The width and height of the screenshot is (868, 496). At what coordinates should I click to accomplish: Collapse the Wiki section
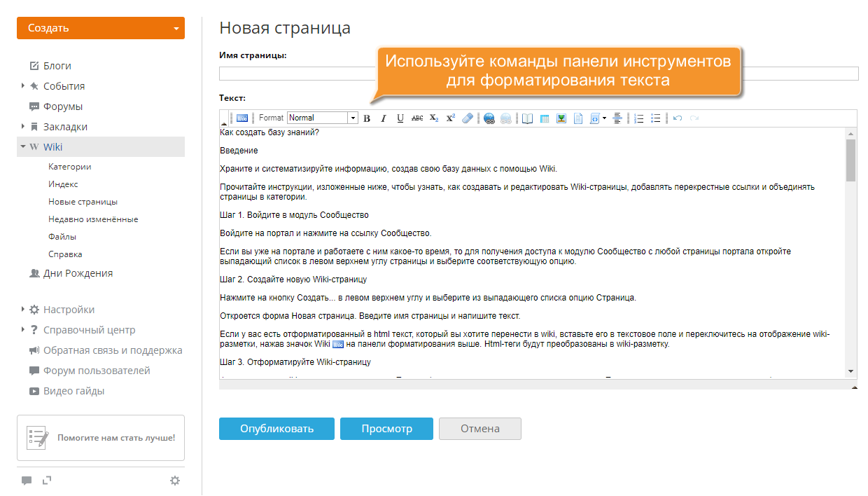click(x=23, y=146)
